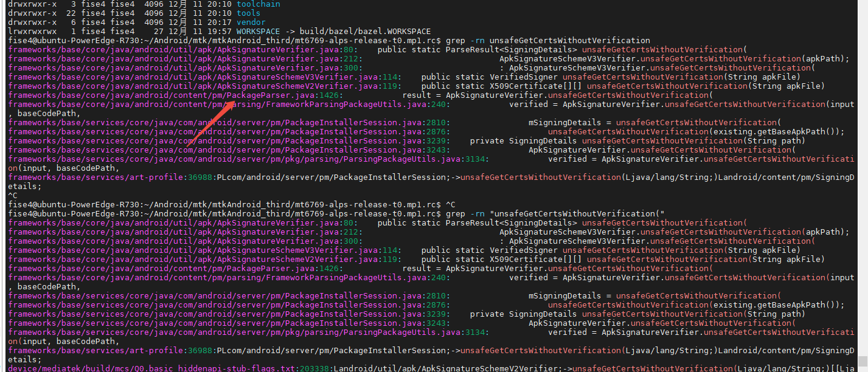This screenshot has height=372, width=868.
Task: Select 'FrameworkParsingPackageUtils.java:240' in first grep output
Action: click(x=356, y=104)
